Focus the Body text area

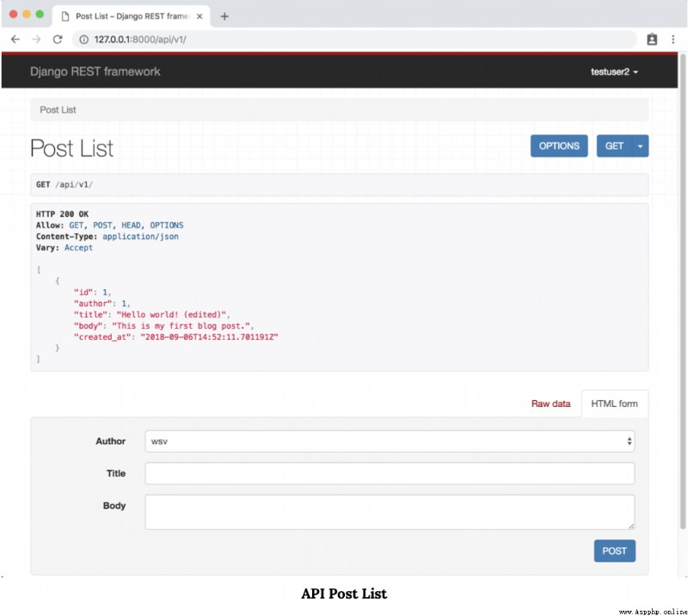[x=390, y=512]
